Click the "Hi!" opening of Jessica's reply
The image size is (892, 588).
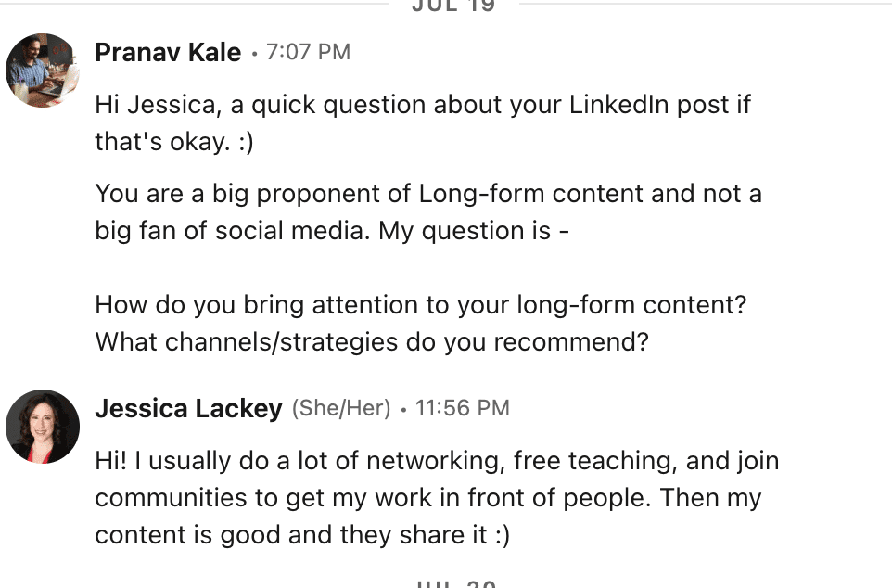point(111,461)
